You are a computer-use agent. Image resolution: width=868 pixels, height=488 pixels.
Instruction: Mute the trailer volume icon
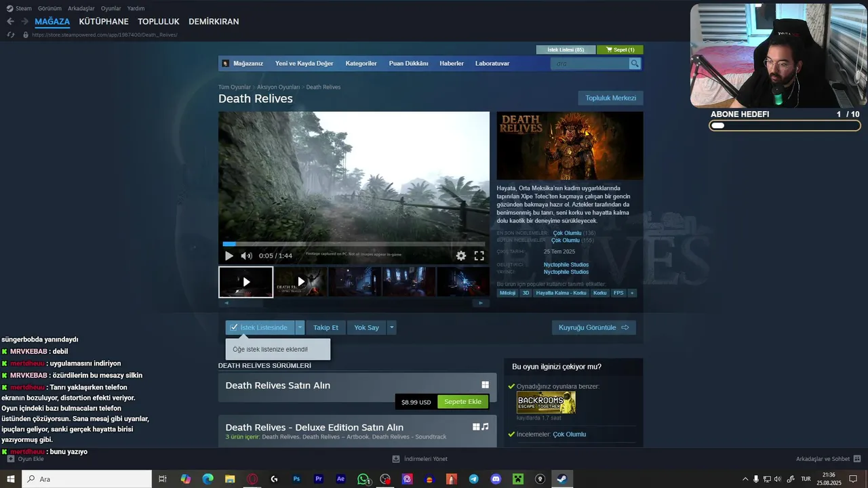pos(246,256)
